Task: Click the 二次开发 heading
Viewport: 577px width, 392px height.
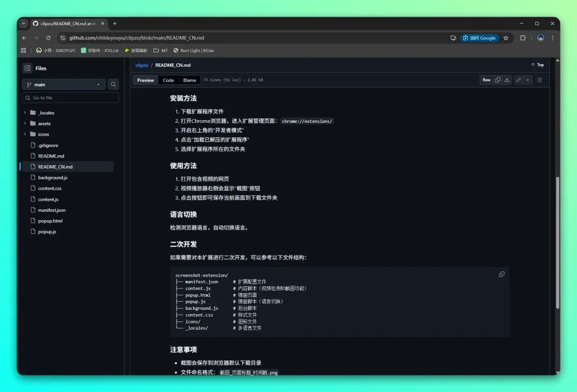Action: tap(183, 244)
